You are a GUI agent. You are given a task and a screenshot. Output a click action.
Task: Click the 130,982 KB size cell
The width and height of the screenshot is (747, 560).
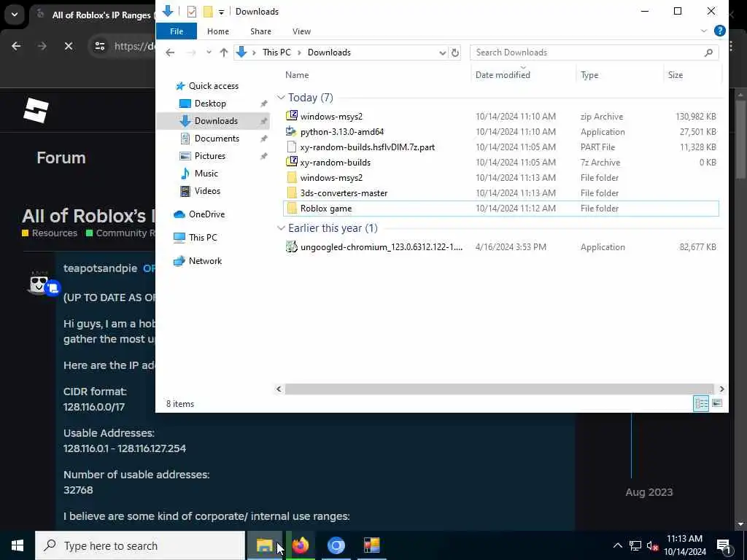click(695, 116)
